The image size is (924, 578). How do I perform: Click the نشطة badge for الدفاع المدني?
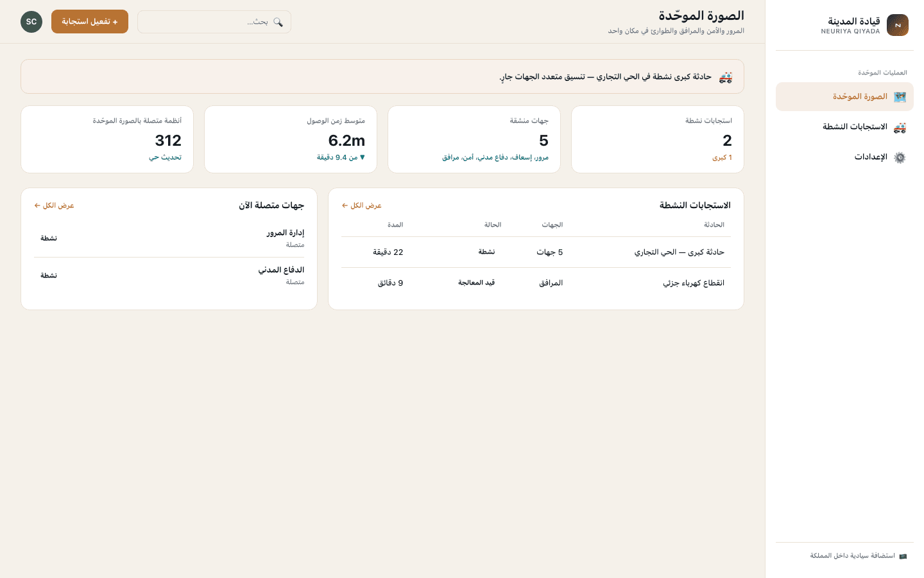point(49,276)
